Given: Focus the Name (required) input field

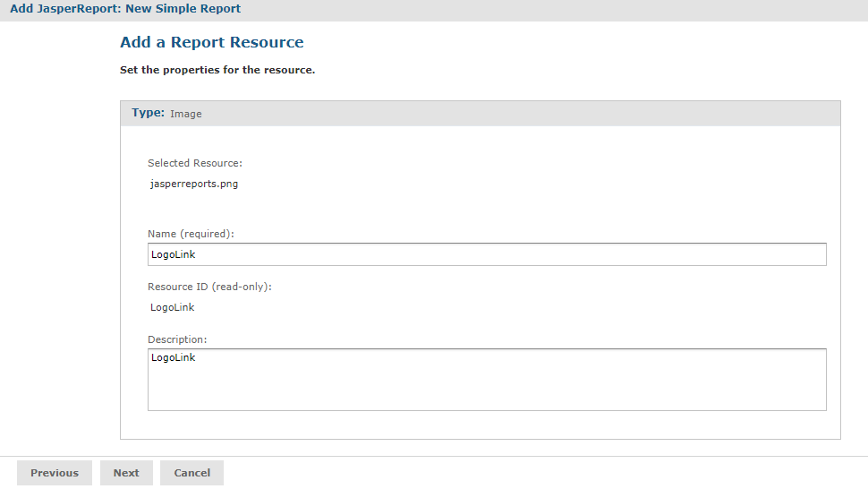Looking at the screenshot, I should click(x=487, y=254).
